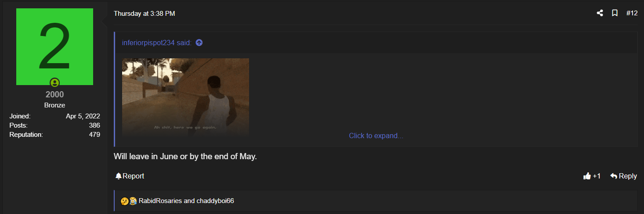The height and width of the screenshot is (214, 644).
Task: Click the online status badge under avatar
Action: [54, 82]
